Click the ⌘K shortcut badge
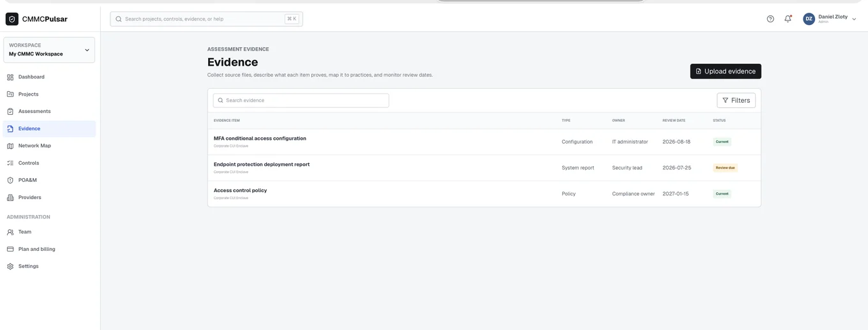The width and height of the screenshot is (868, 330). (292, 19)
